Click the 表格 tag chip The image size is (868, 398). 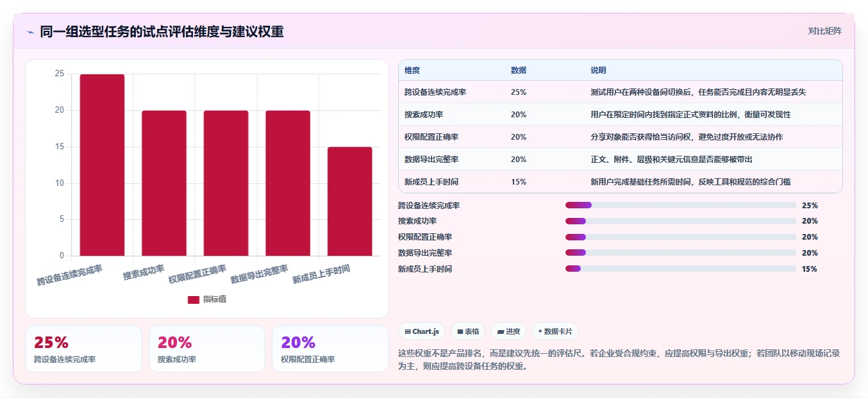468,331
